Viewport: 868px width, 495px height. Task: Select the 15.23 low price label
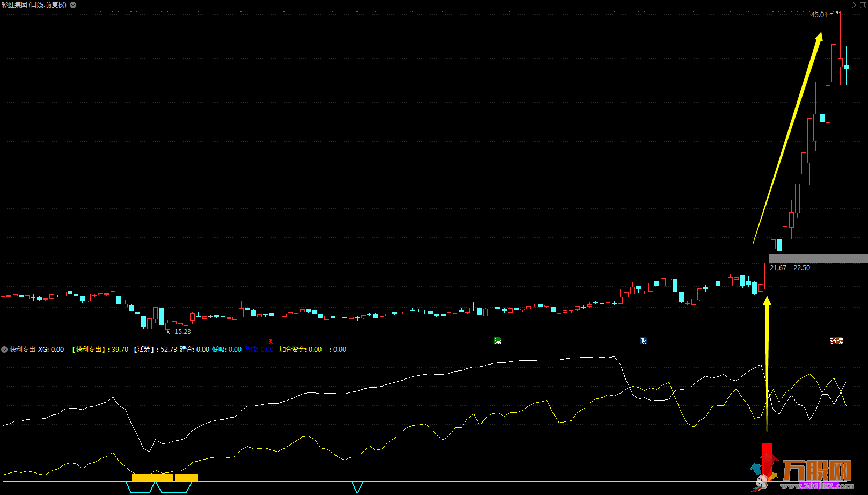coord(183,332)
